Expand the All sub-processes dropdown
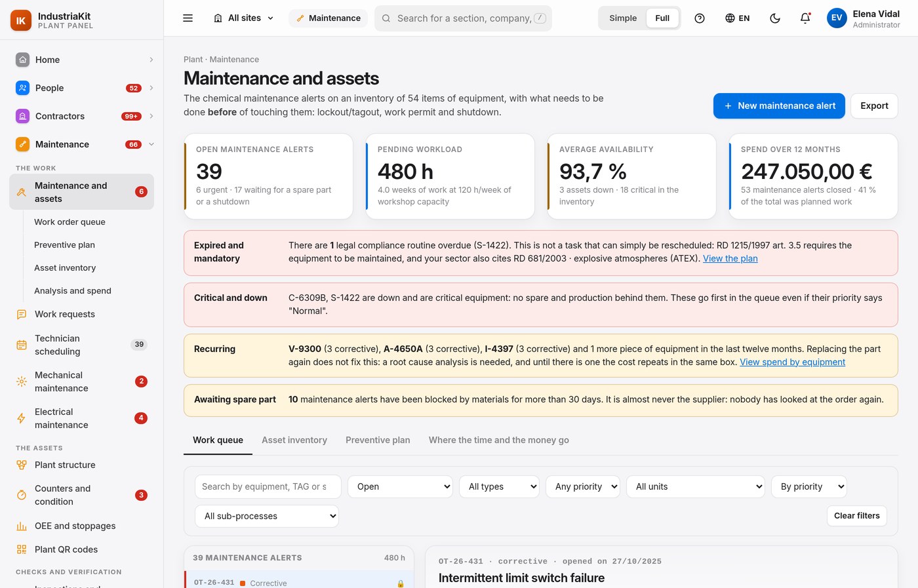 click(267, 516)
